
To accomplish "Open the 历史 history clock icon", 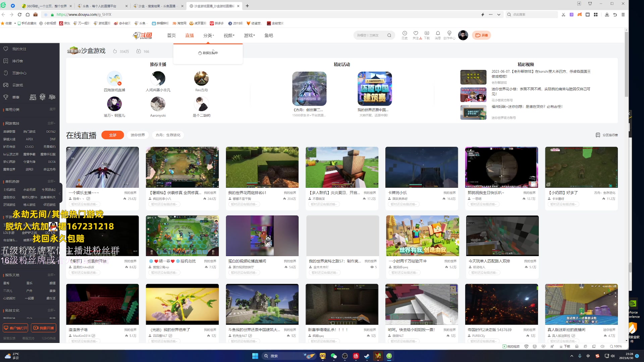I will pyautogui.click(x=405, y=34).
